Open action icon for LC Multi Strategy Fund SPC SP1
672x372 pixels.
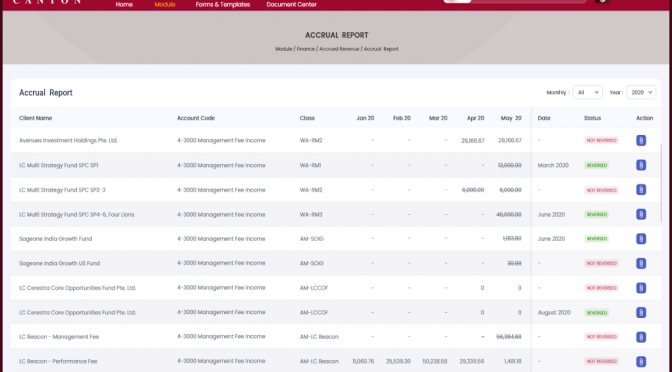click(641, 165)
